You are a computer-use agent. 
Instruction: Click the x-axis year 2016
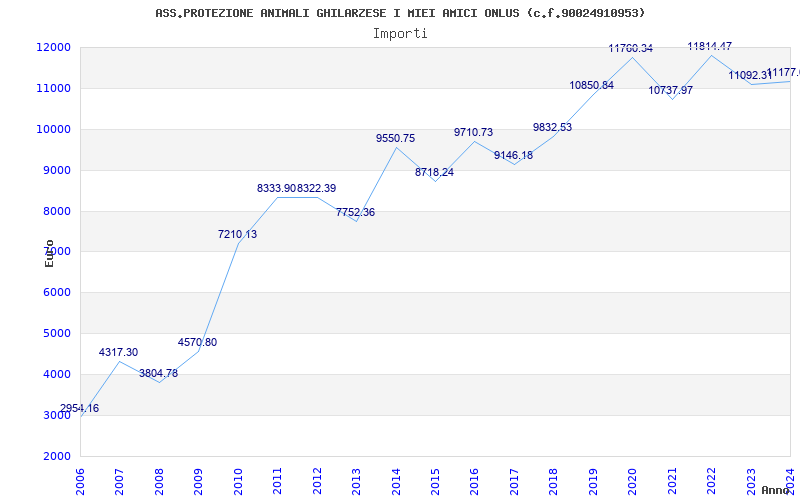click(474, 481)
